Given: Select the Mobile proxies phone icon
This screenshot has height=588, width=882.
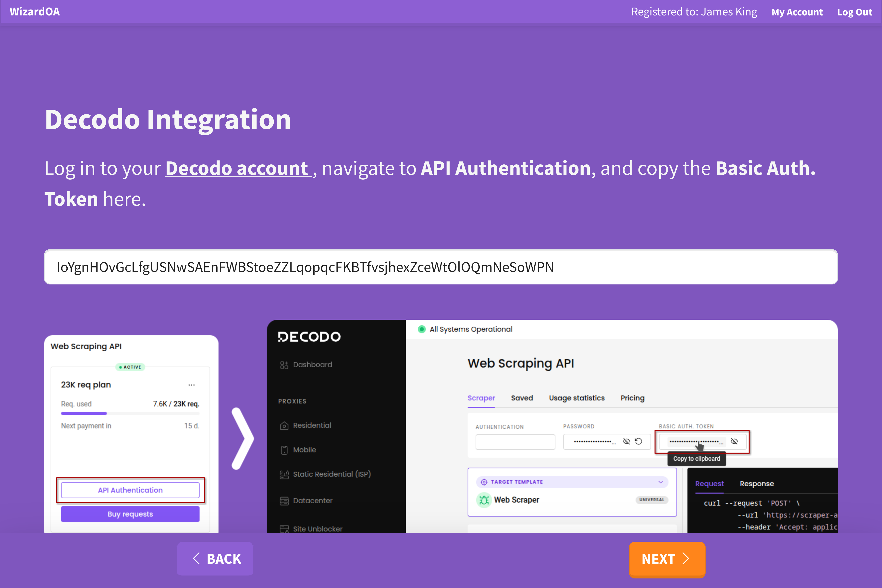Looking at the screenshot, I should (x=284, y=450).
